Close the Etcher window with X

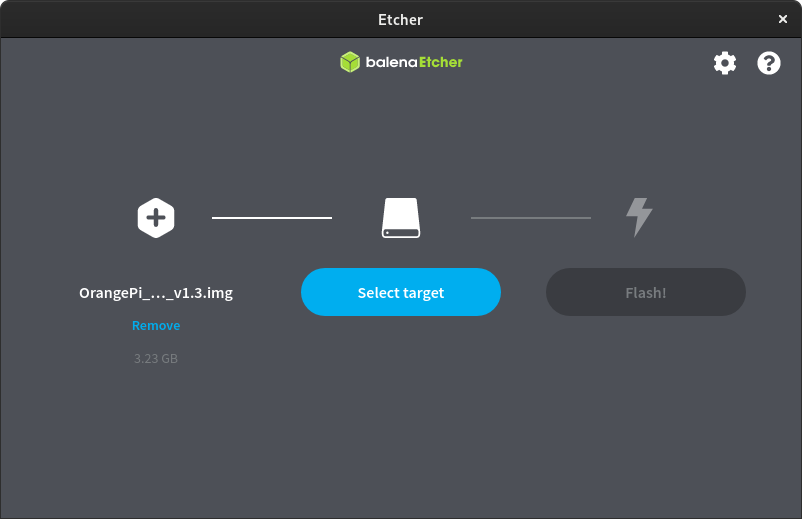coord(783,19)
